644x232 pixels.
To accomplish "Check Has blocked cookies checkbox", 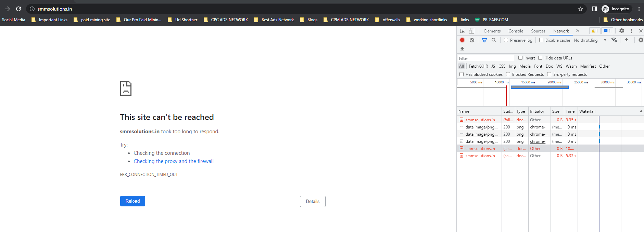I will tap(462, 74).
